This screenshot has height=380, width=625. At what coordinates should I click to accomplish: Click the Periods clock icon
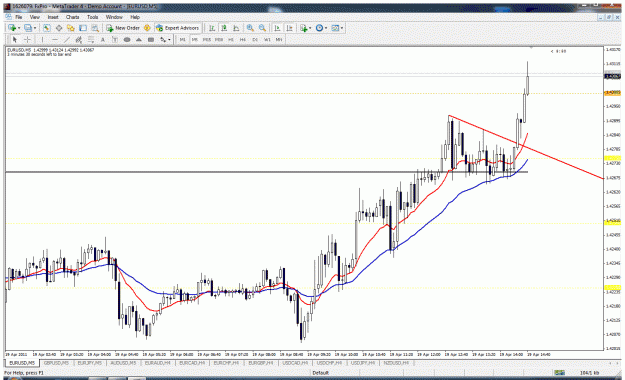point(319,28)
